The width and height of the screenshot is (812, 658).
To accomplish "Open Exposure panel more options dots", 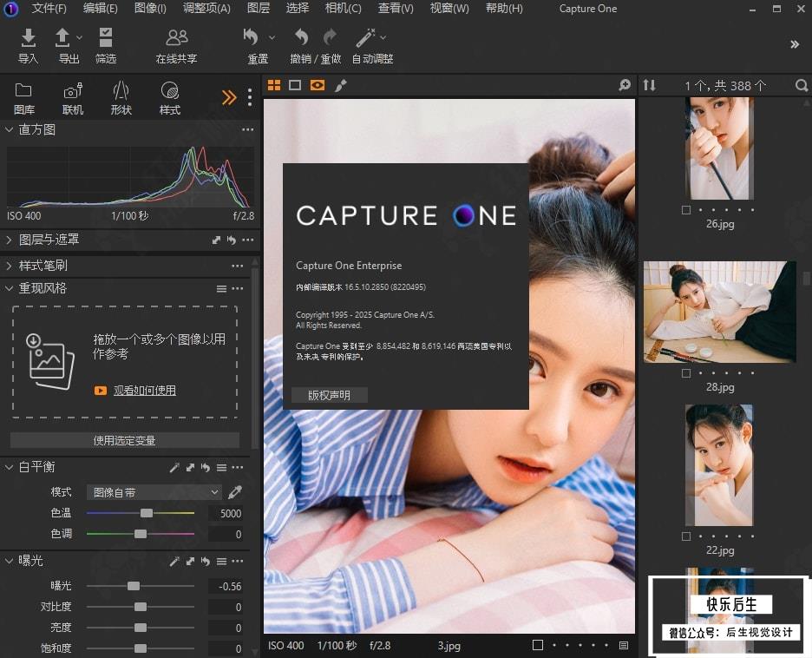I will [x=237, y=561].
